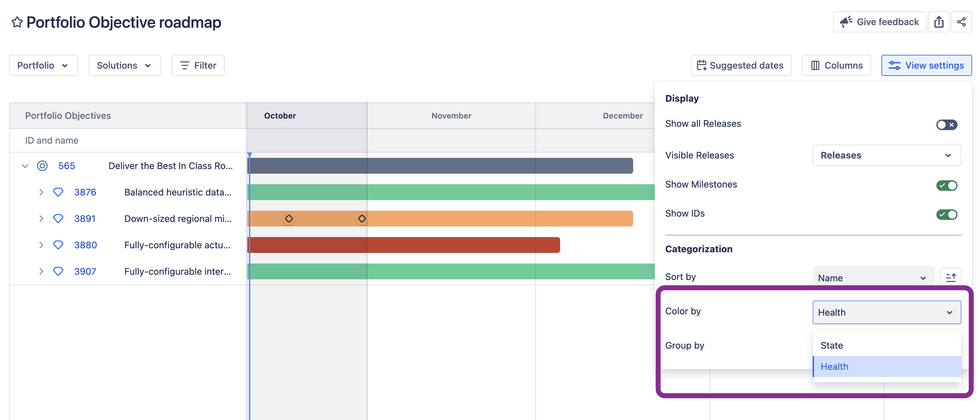Open the Portfolio menu
980x420 pixels.
tap(43, 65)
